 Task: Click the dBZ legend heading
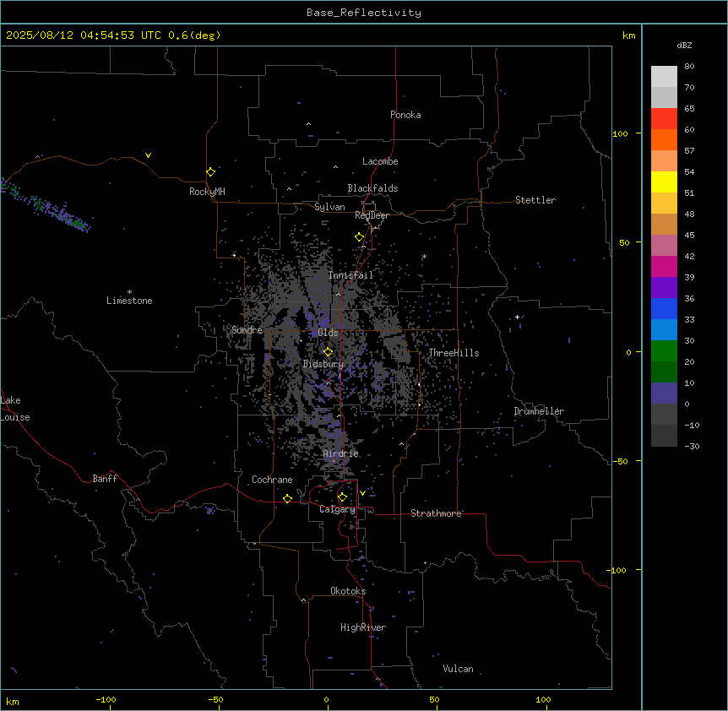point(684,45)
